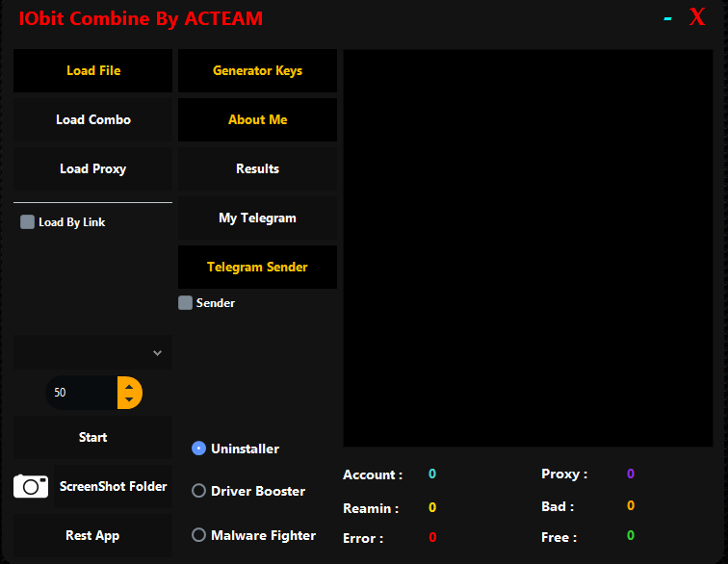This screenshot has width=728, height=564.
Task: Click the Free counter value
Action: tap(631, 536)
